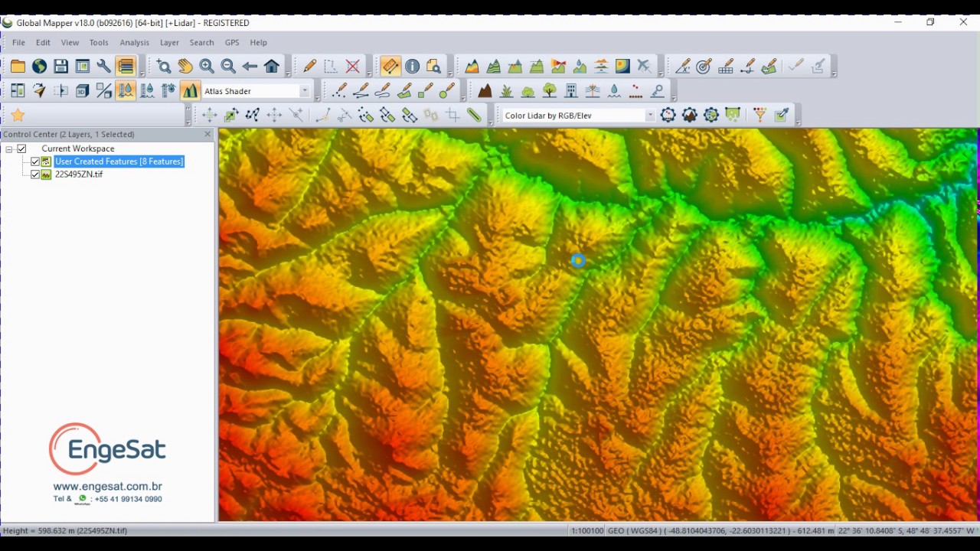The image size is (980, 551).
Task: Open Configuration with the wrench icon
Action: pyautogui.click(x=103, y=67)
